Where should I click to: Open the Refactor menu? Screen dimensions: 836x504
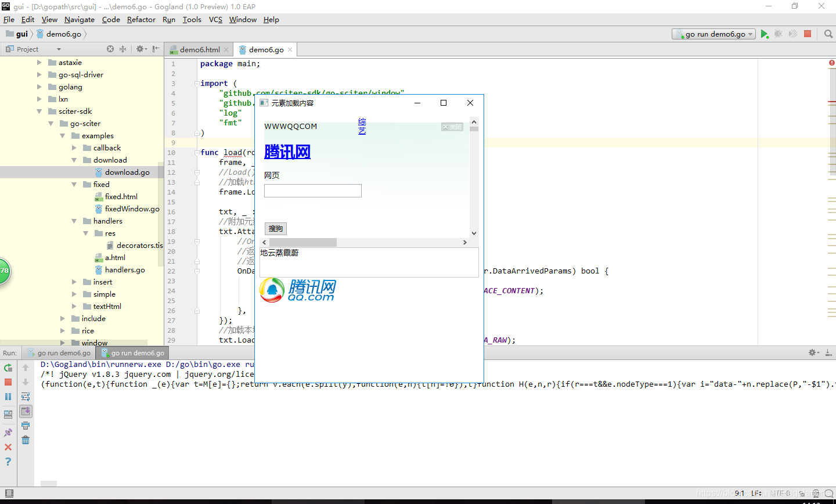141,20
